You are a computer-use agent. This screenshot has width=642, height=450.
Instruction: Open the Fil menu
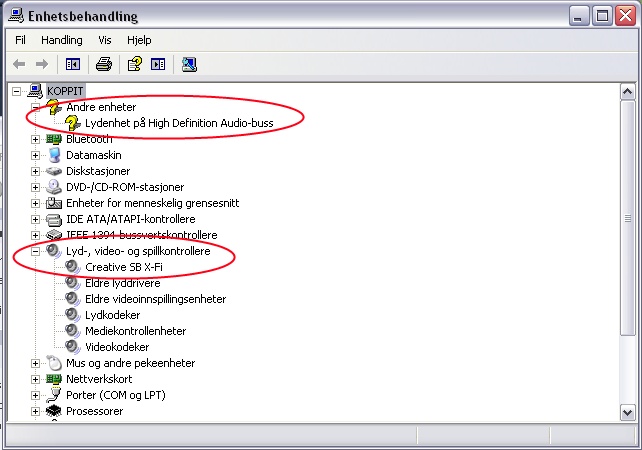(x=20, y=40)
